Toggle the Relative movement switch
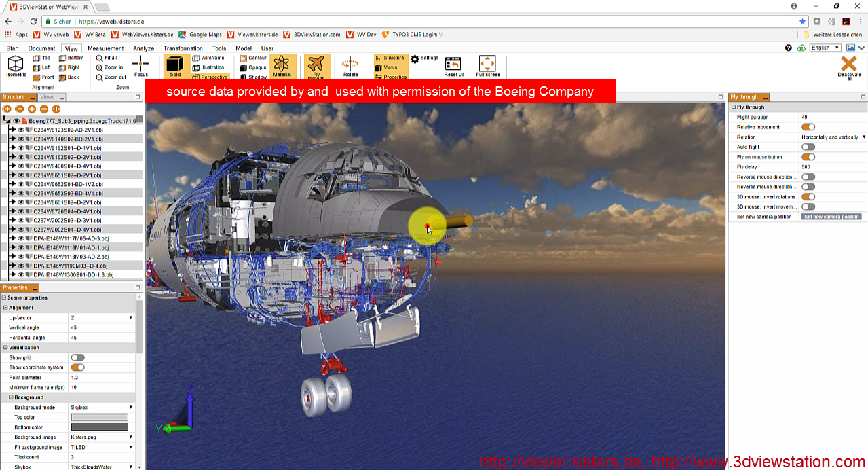868x470 pixels. pyautogui.click(x=808, y=127)
